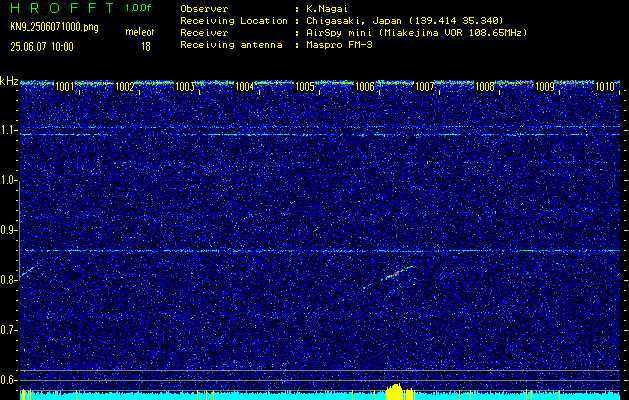The width and height of the screenshot is (629, 400).
Task: Click the large yellow peak in power graph
Action: [x=397, y=392]
